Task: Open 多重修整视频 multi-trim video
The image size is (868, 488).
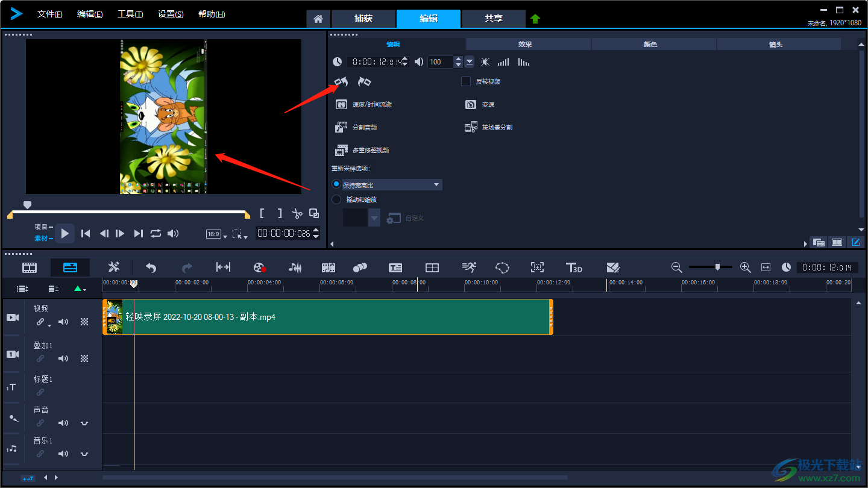Action: [362, 150]
